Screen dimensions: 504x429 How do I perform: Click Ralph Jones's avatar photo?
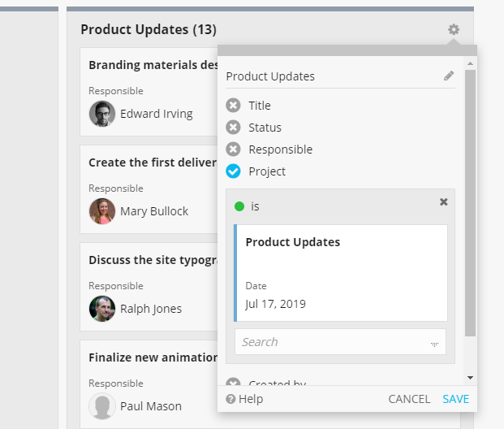coord(102,309)
